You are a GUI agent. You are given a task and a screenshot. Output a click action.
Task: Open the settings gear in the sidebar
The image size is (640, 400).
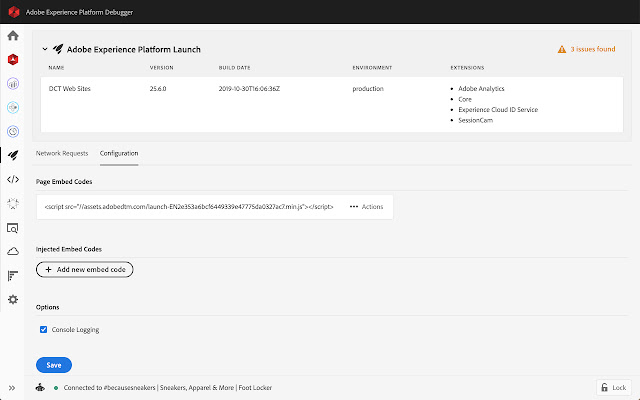click(13, 299)
